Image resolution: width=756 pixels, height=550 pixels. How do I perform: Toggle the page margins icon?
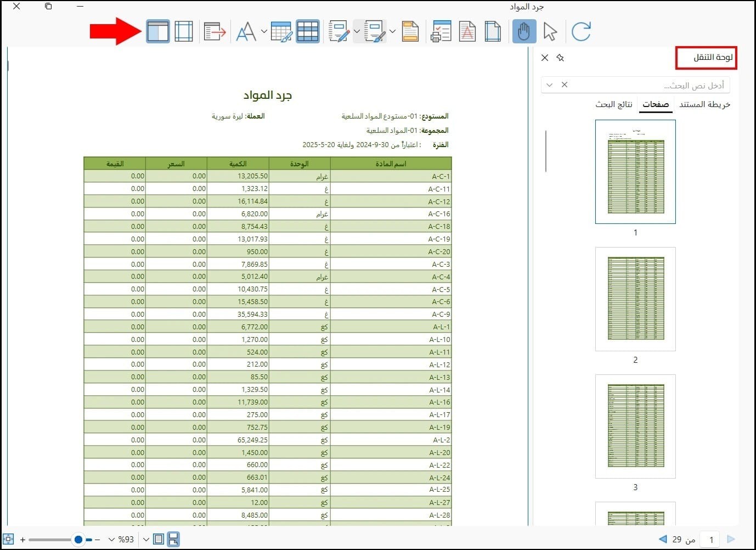[184, 31]
